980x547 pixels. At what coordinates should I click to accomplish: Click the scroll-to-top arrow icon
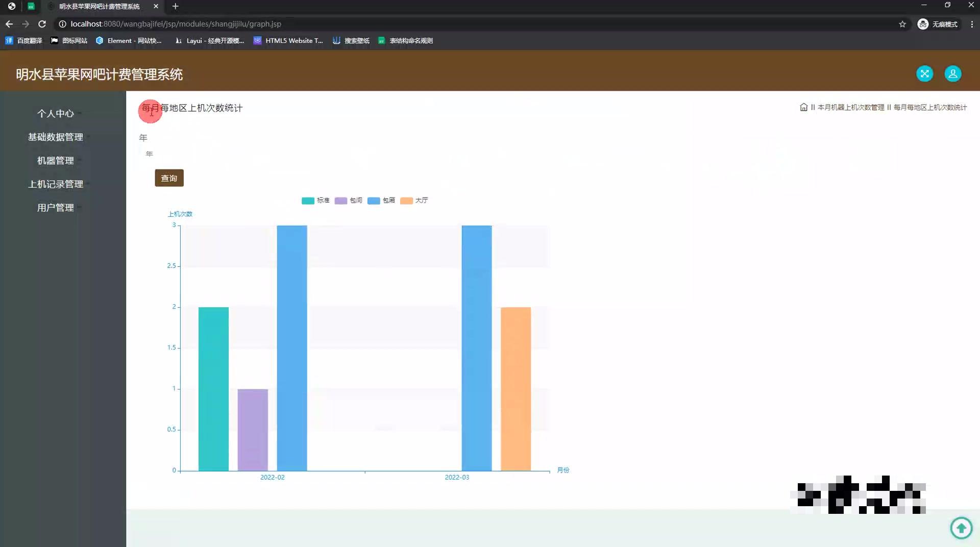[961, 528]
